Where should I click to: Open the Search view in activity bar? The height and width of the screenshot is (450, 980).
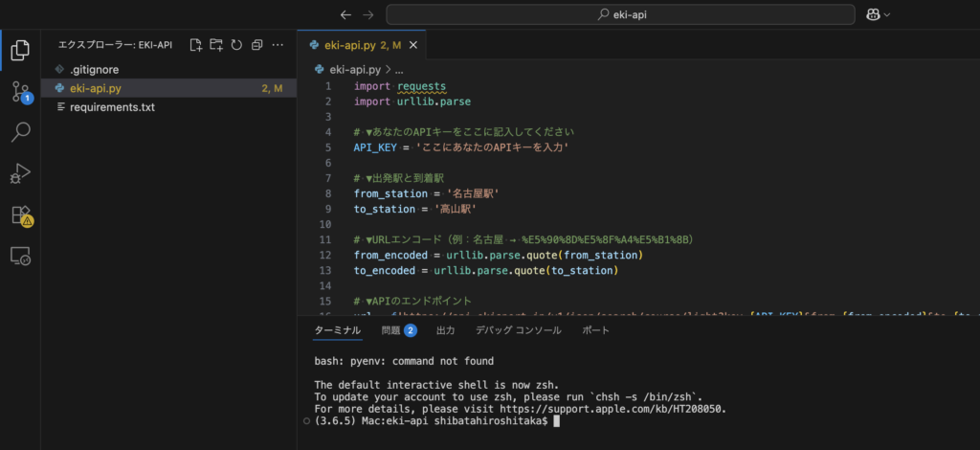[x=20, y=132]
